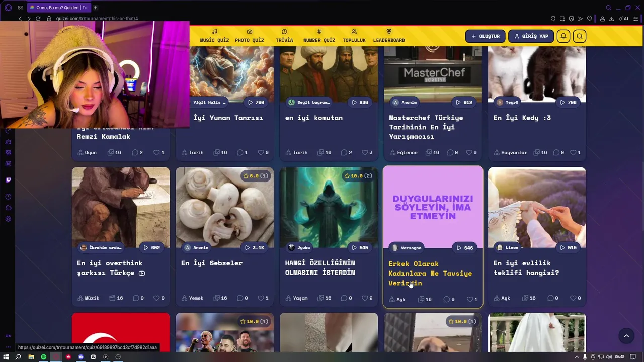Open the notifications bell

[x=563, y=36]
